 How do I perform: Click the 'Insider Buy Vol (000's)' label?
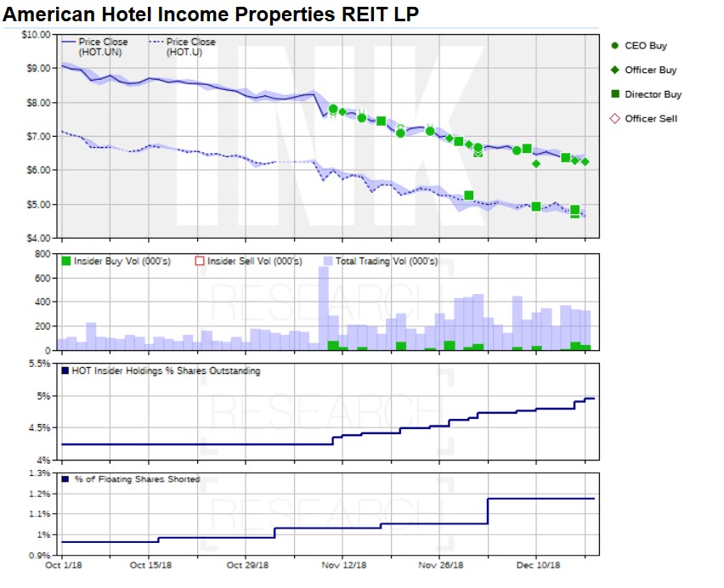click(122, 261)
